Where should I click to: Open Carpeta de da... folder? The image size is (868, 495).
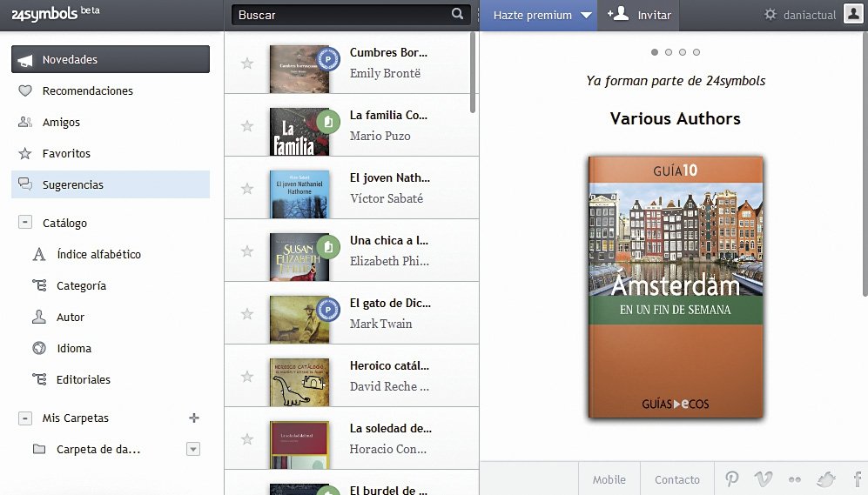[98, 449]
